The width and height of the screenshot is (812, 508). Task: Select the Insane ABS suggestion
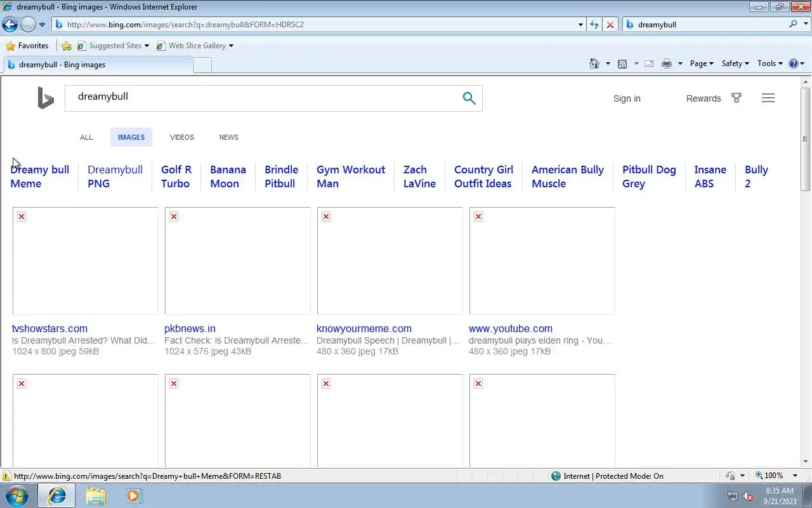click(710, 177)
